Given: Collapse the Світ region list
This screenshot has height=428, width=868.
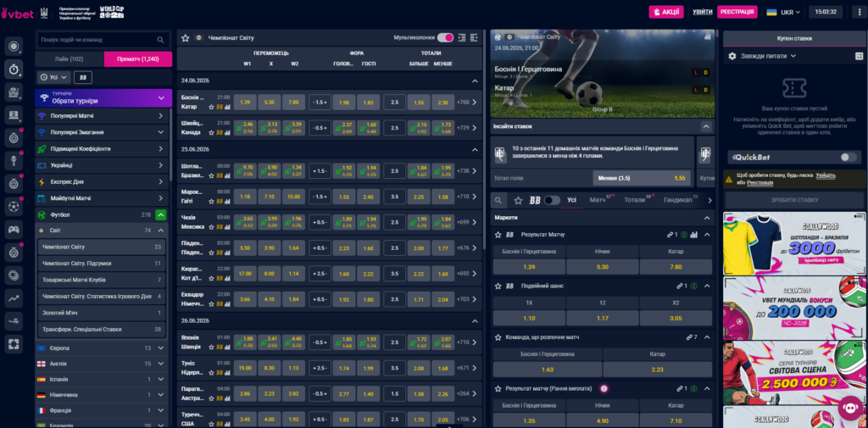Looking at the screenshot, I should pos(160,231).
